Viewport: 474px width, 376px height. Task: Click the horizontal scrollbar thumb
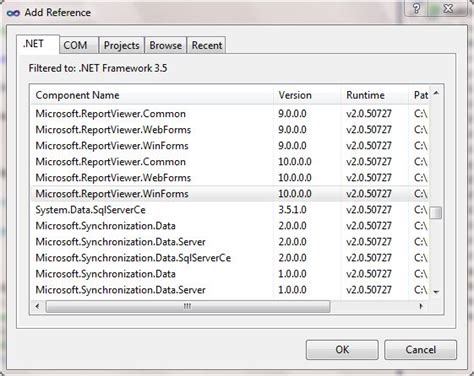188,306
